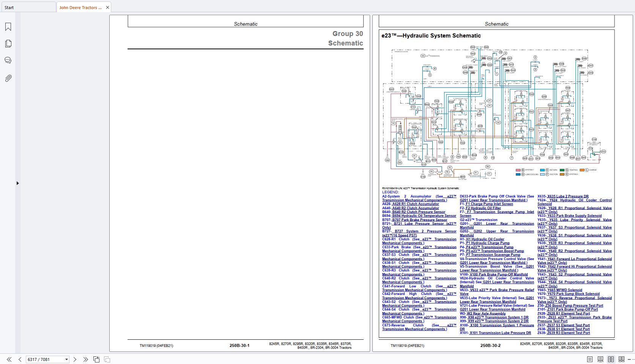Enable continuous facing page view
The image size is (635, 364).
(621, 359)
